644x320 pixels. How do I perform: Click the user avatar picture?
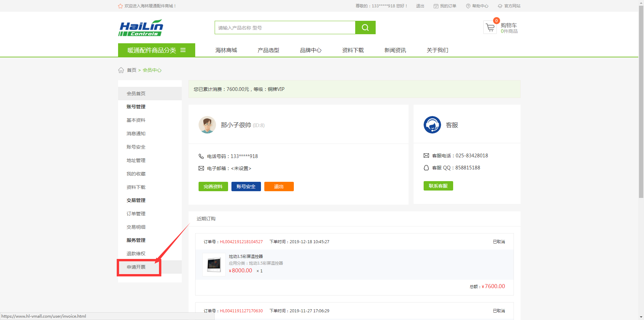point(207,125)
